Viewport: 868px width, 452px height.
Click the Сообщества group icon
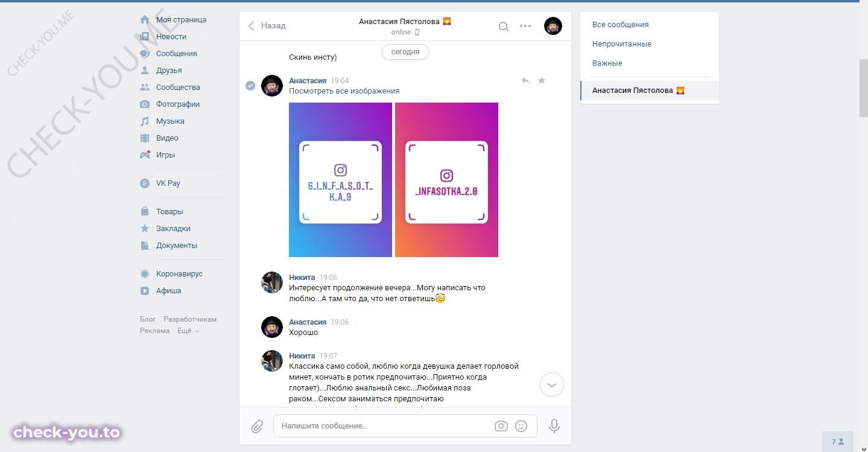tap(145, 88)
